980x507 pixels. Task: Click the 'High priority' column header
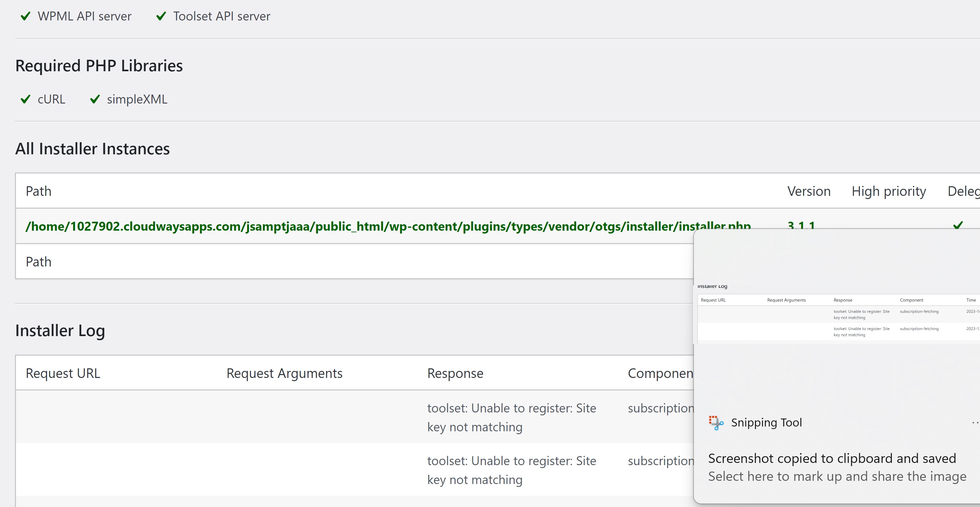coord(889,191)
